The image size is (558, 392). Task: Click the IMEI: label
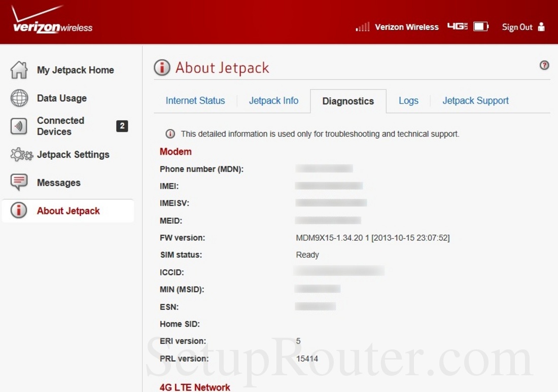click(x=169, y=186)
